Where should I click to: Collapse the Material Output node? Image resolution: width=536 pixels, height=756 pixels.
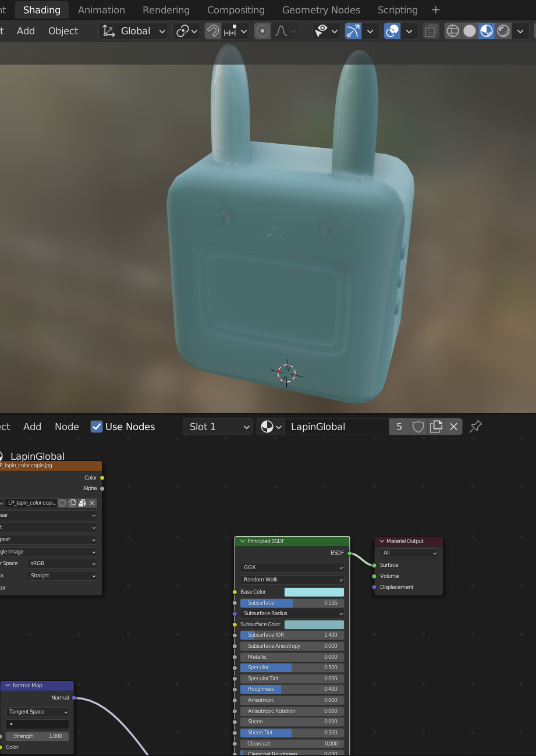pyautogui.click(x=382, y=541)
